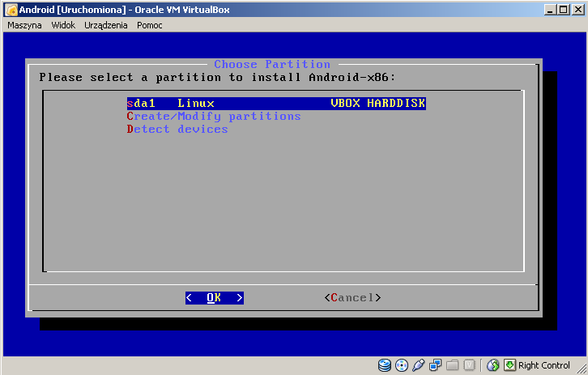Viewport: 588px width, 375px height.
Task: Minimize the VirtualBox window
Action: point(550,10)
